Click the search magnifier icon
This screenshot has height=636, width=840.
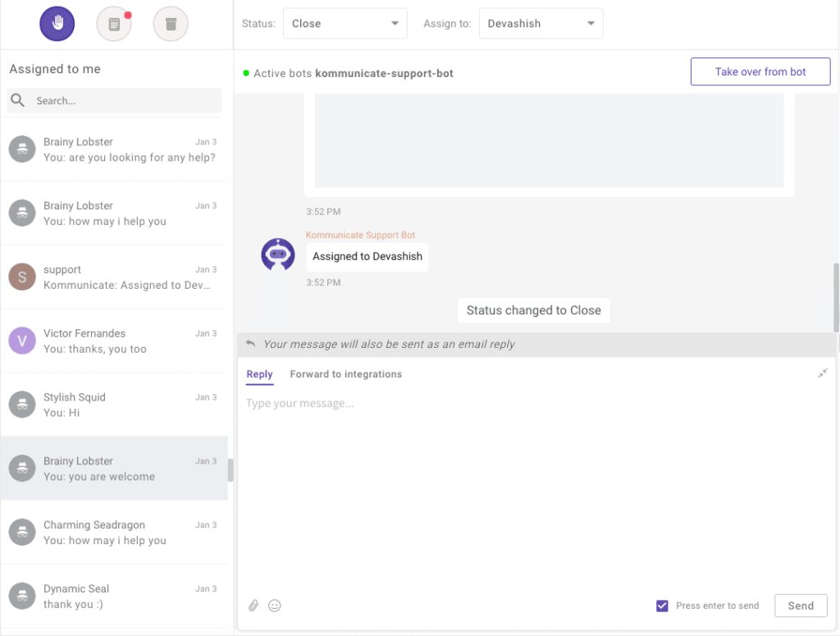18,100
